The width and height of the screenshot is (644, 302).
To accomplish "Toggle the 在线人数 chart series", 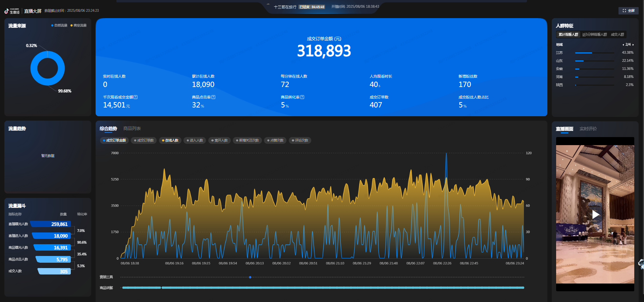I will pyautogui.click(x=170, y=140).
